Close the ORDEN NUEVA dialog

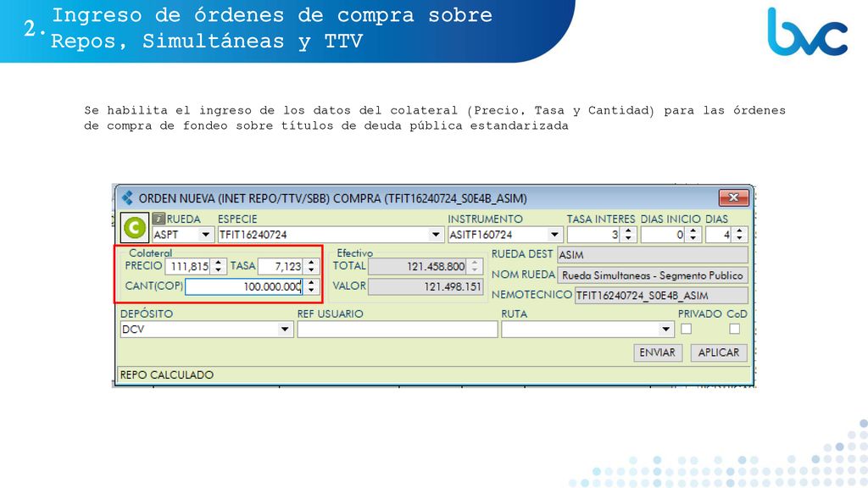click(733, 197)
